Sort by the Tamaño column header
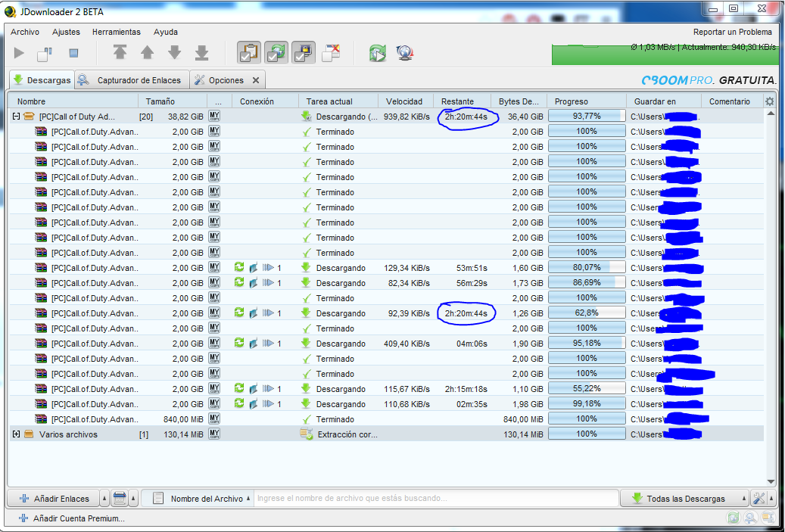Viewport: 785px width, 532px height. pos(173,101)
